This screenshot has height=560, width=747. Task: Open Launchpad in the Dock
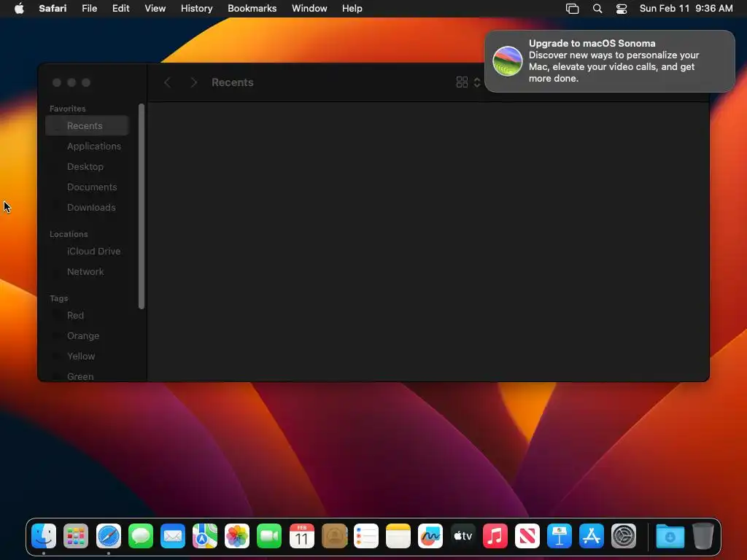tap(76, 536)
